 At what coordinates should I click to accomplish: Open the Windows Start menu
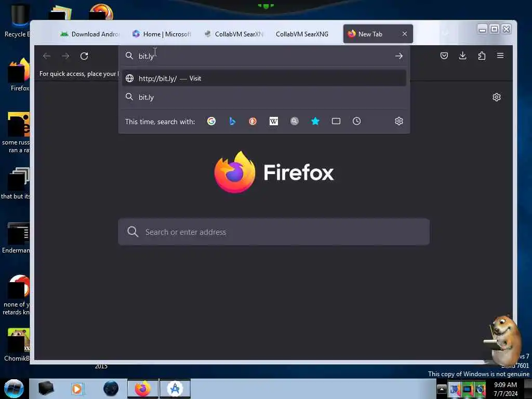pos(14,389)
